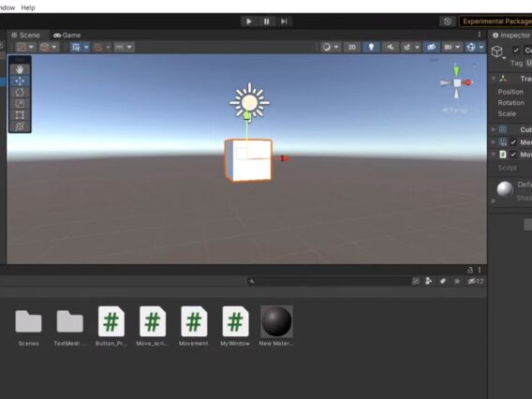532x399 pixels.
Task: Open the Scene view more-options kebab menu
Action: pos(479,35)
